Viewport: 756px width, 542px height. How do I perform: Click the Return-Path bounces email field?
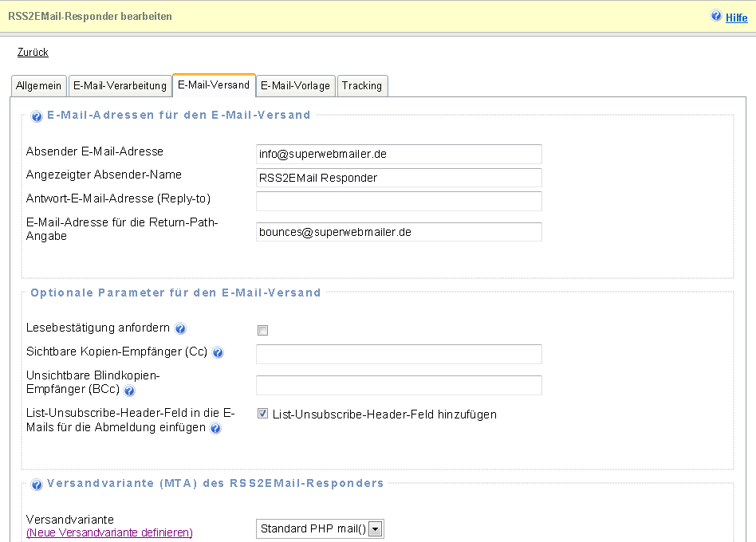399,232
